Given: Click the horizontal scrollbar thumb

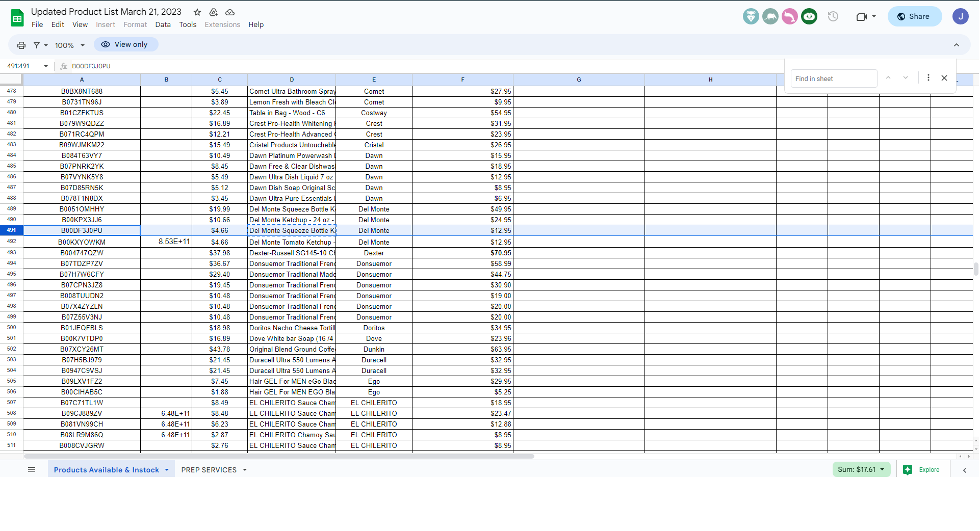Looking at the screenshot, I should pos(279,456).
